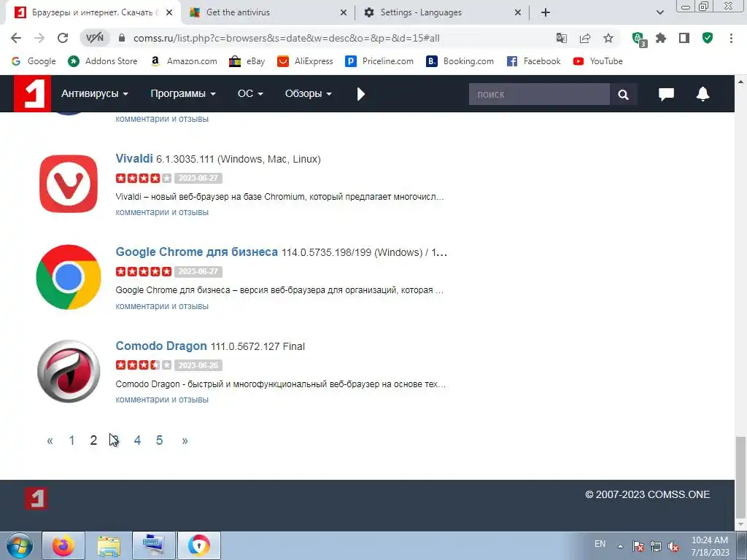Click the Comss red logo in navbar
The height and width of the screenshot is (560, 747).
32,94
